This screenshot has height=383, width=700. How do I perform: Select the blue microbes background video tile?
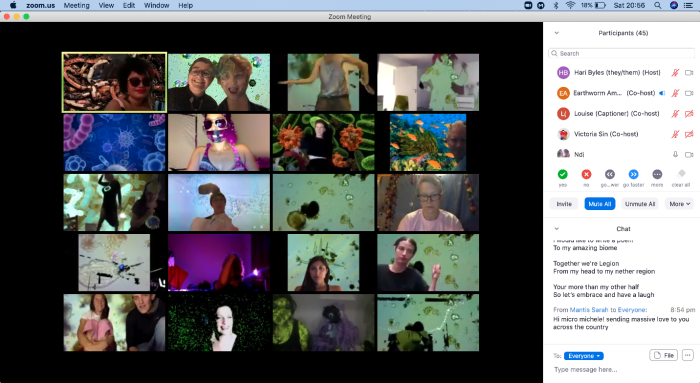[x=114, y=142]
